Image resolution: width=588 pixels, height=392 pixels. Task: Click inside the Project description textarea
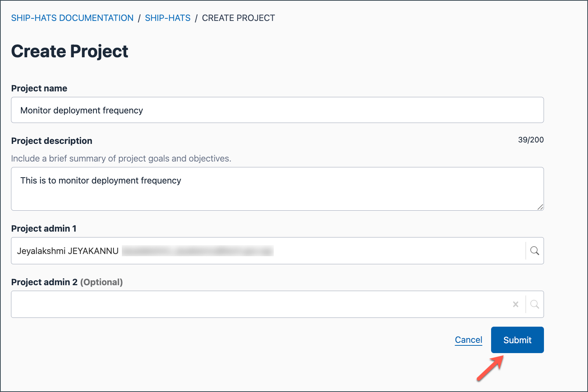click(x=277, y=189)
